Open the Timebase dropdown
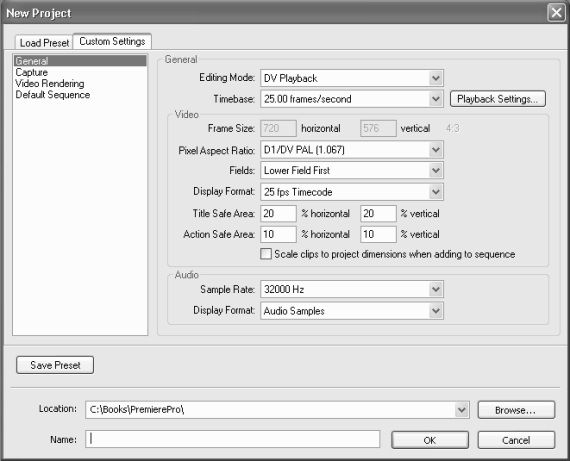The width and height of the screenshot is (570, 461). [x=352, y=99]
